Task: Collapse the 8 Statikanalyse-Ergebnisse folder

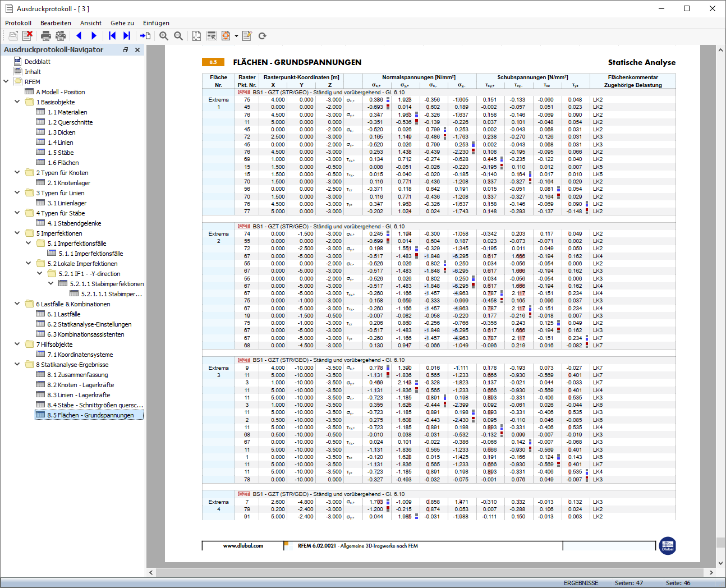Action: click(17, 364)
